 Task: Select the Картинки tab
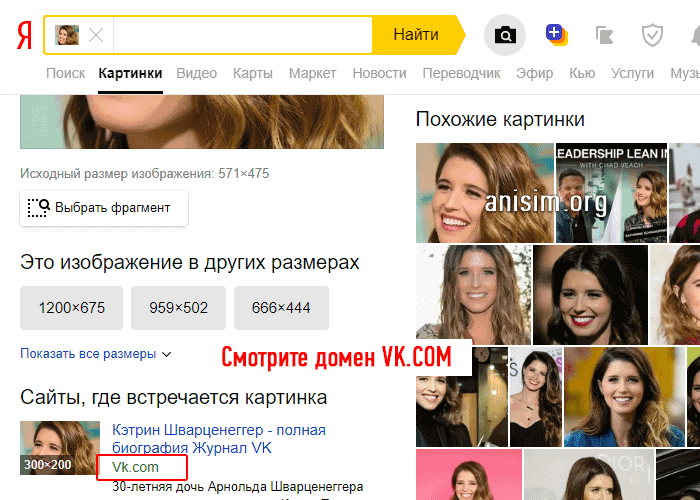pos(130,73)
